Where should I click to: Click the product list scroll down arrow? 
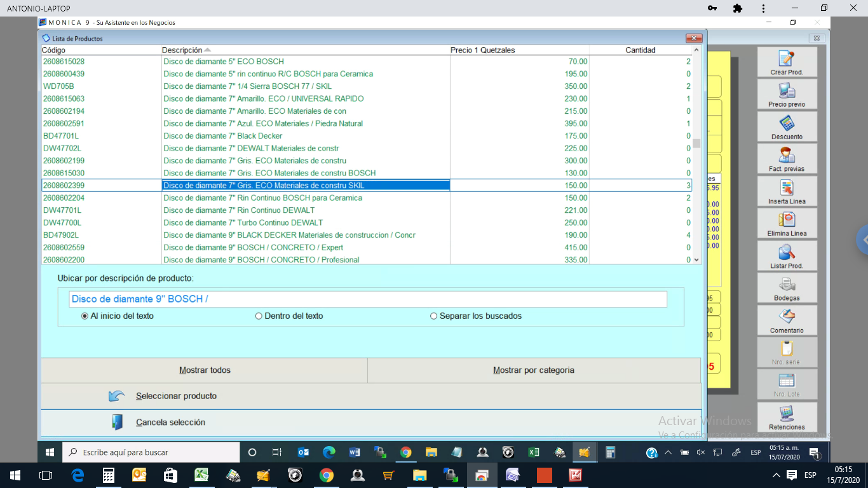(696, 259)
